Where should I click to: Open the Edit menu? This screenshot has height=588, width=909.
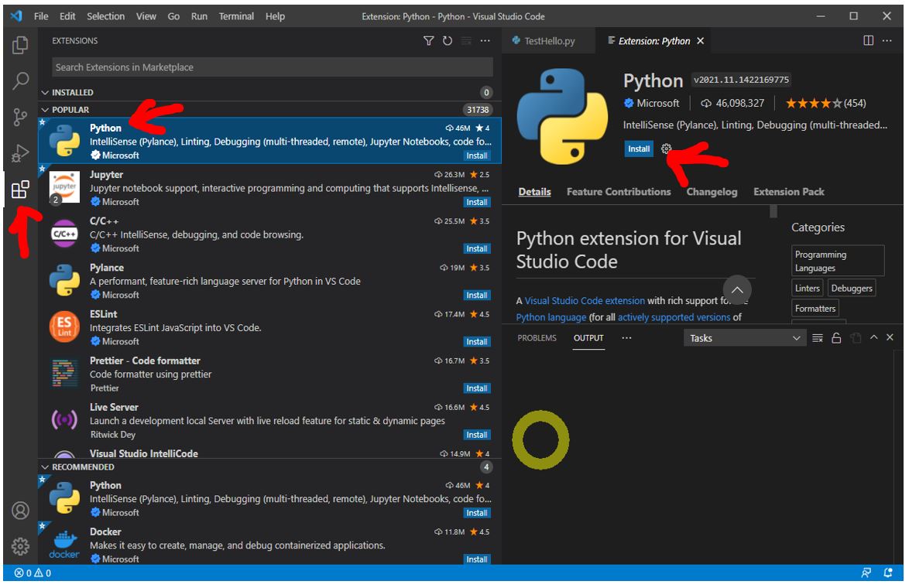(67, 16)
